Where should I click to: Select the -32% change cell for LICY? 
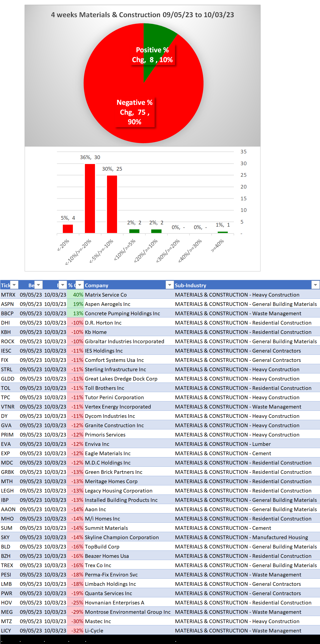(75, 630)
